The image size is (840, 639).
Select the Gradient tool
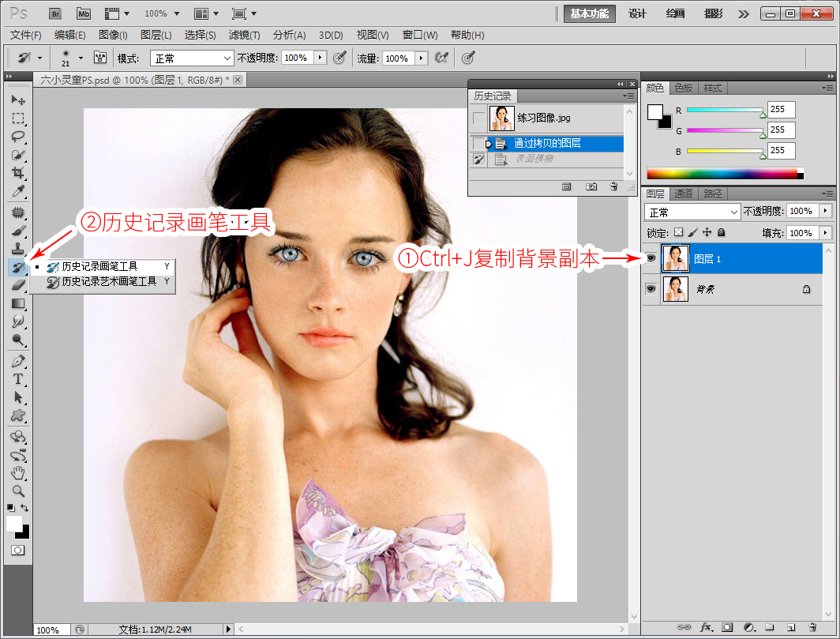[18, 303]
